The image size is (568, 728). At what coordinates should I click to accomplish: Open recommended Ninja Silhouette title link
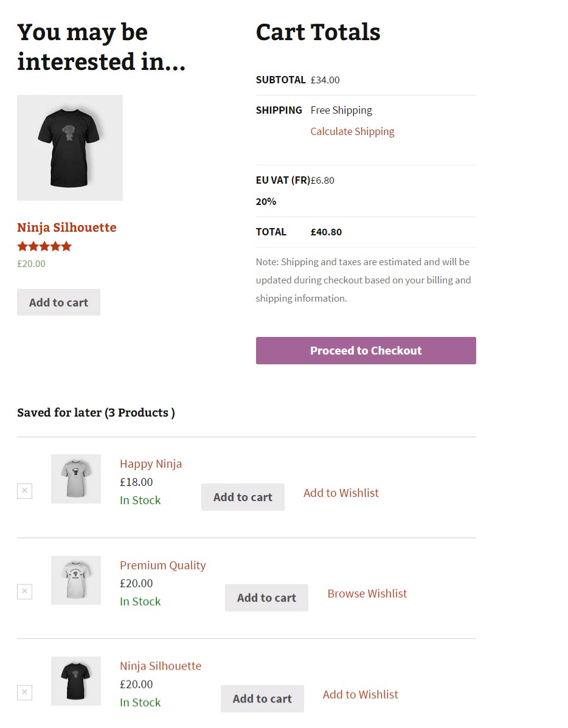tap(66, 227)
